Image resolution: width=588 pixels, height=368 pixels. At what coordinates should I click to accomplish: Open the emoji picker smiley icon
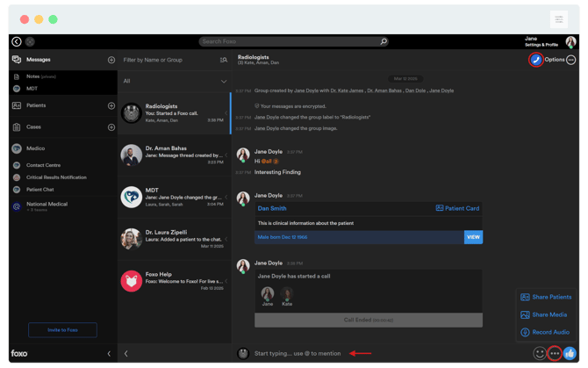tap(540, 353)
